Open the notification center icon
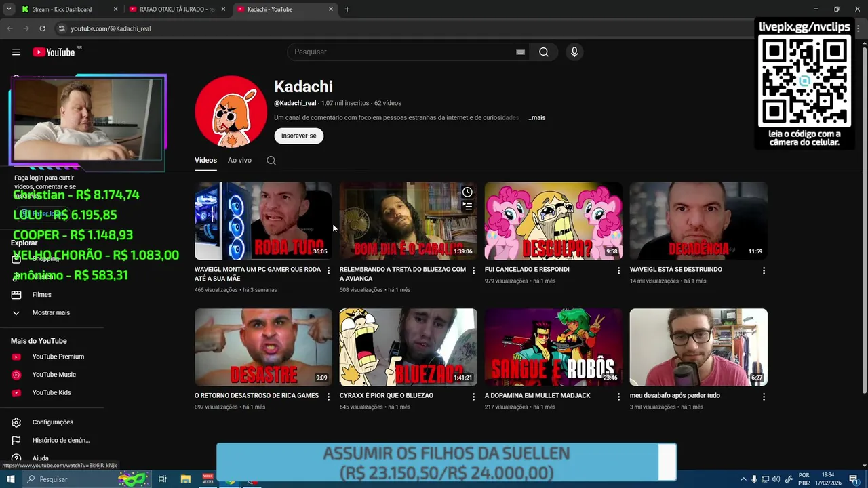 [x=854, y=479]
